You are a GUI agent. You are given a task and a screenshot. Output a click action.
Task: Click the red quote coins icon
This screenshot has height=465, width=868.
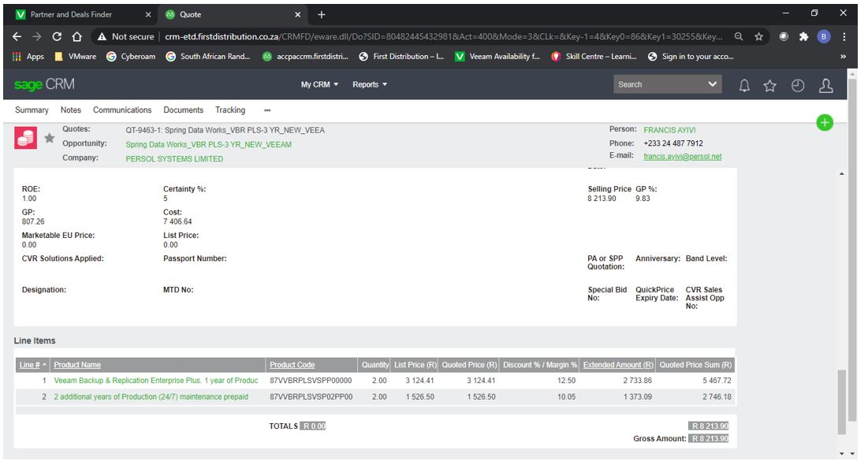tap(26, 139)
